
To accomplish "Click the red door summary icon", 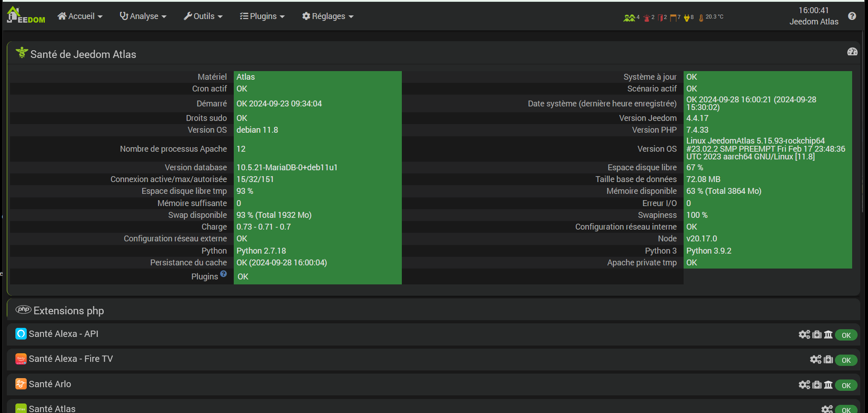I will click(x=661, y=18).
